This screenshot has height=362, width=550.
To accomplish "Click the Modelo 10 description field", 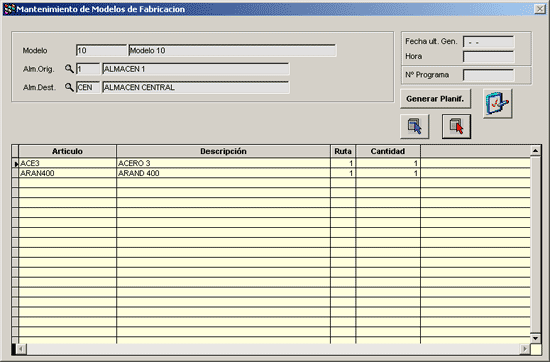I will point(232,51).
